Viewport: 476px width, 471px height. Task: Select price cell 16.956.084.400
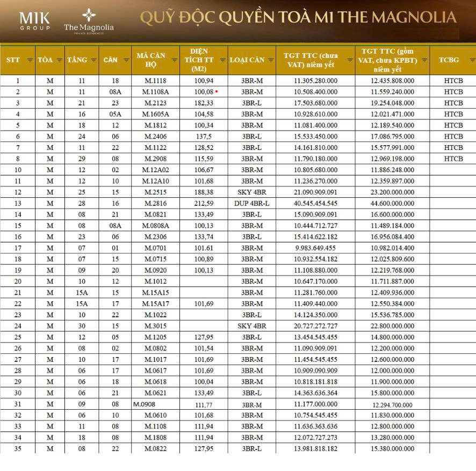(392, 237)
